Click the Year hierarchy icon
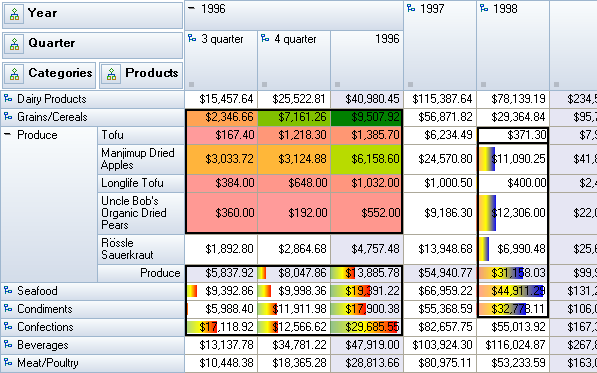The width and height of the screenshot is (597, 373). (x=14, y=14)
